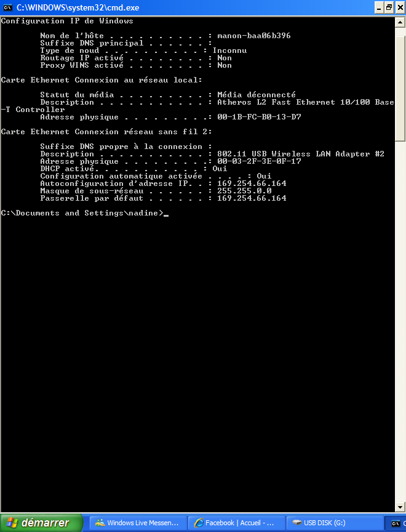Restore down the cmd.exe window
The width and height of the screenshot is (406, 532).
[x=389, y=7]
